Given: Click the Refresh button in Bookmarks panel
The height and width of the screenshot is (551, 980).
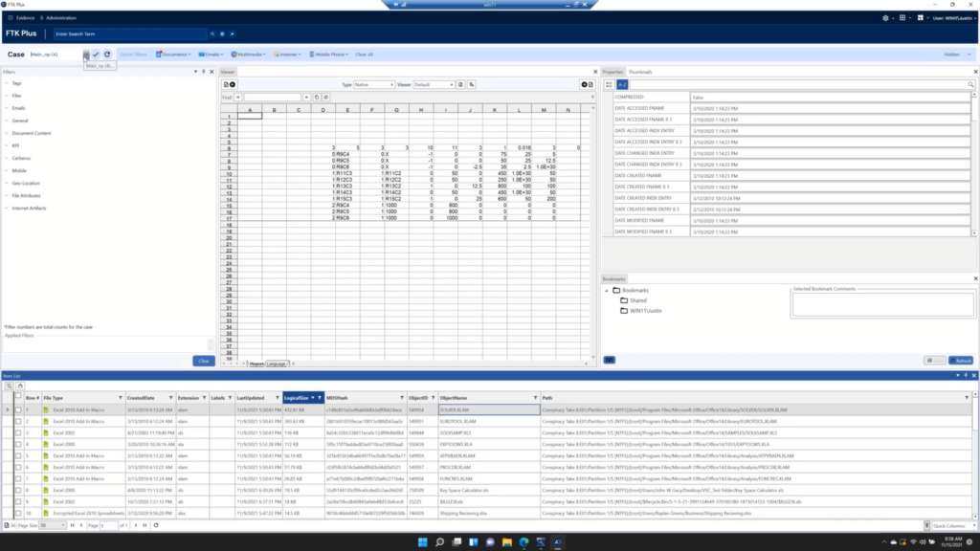Looking at the screenshot, I should tap(961, 360).
